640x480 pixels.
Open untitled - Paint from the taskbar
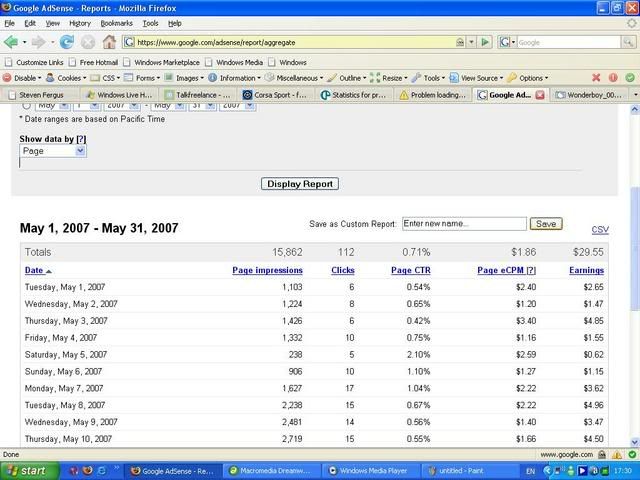tap(463, 470)
